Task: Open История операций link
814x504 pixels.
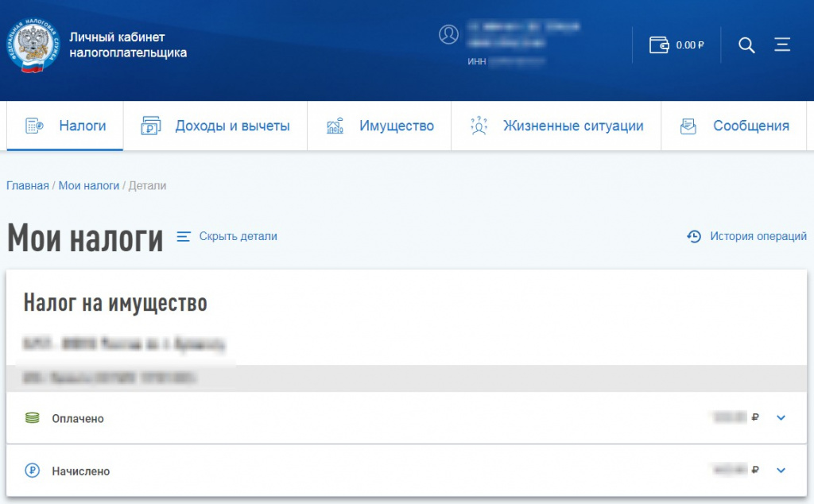Action: click(758, 236)
